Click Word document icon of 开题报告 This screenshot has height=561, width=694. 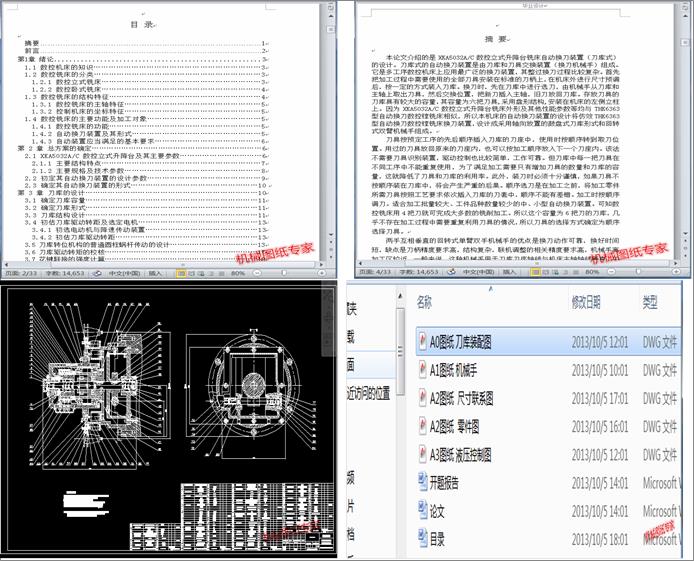pyautogui.click(x=423, y=482)
